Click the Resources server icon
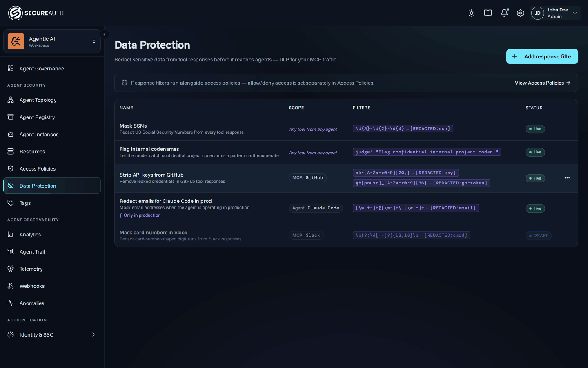The height and width of the screenshot is (368, 588). [x=11, y=151]
